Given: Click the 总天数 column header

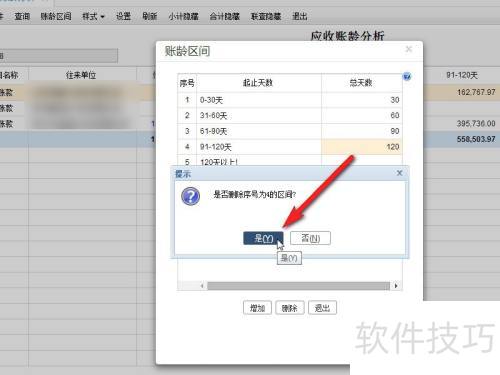Looking at the screenshot, I should (362, 83).
